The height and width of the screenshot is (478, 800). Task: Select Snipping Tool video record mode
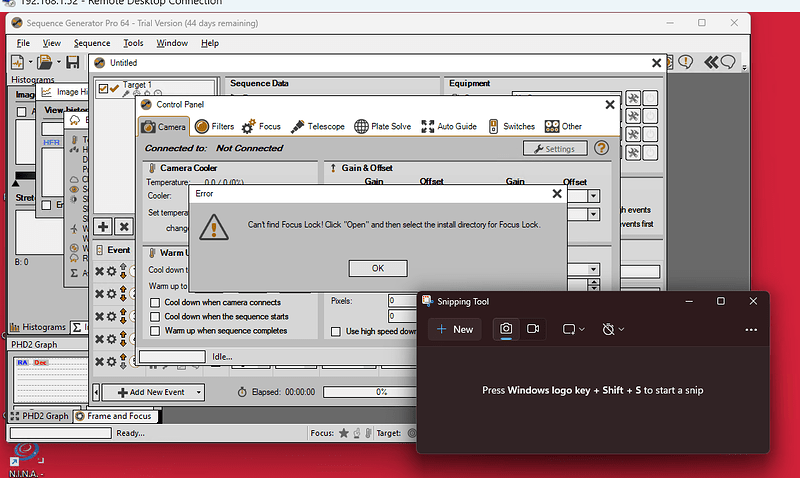[533, 329]
